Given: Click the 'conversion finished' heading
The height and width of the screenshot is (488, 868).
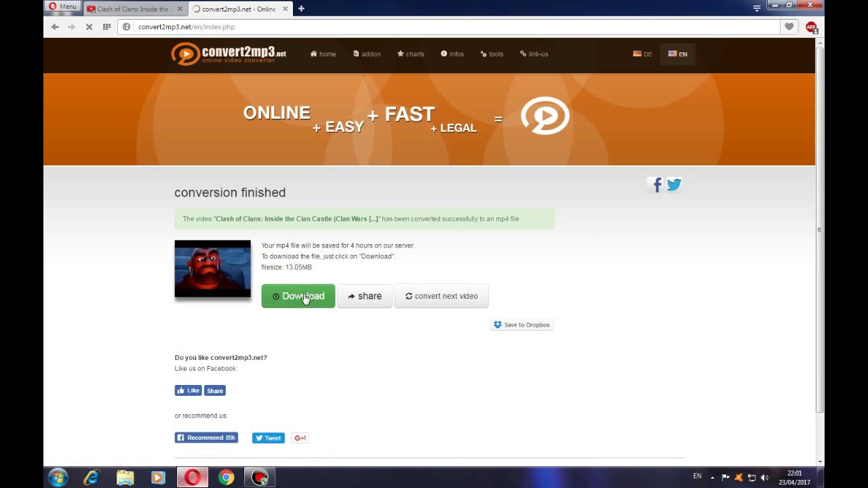Looking at the screenshot, I should tap(230, 192).
